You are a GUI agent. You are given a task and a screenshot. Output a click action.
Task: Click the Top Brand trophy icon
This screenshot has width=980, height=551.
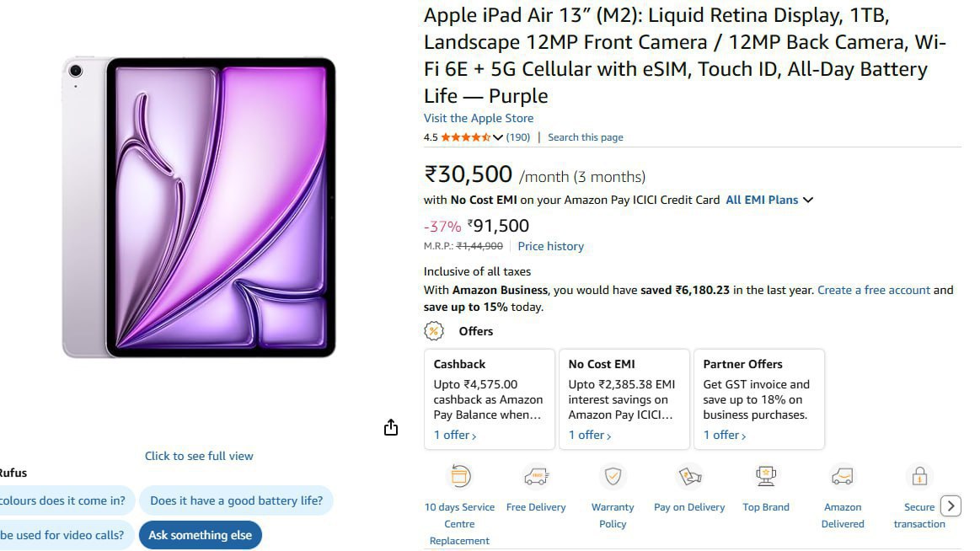(766, 477)
